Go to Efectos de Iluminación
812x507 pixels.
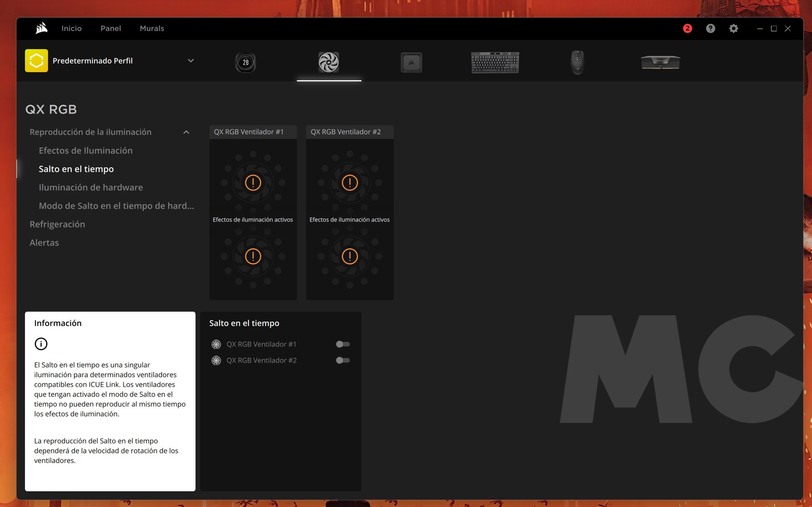tap(86, 150)
